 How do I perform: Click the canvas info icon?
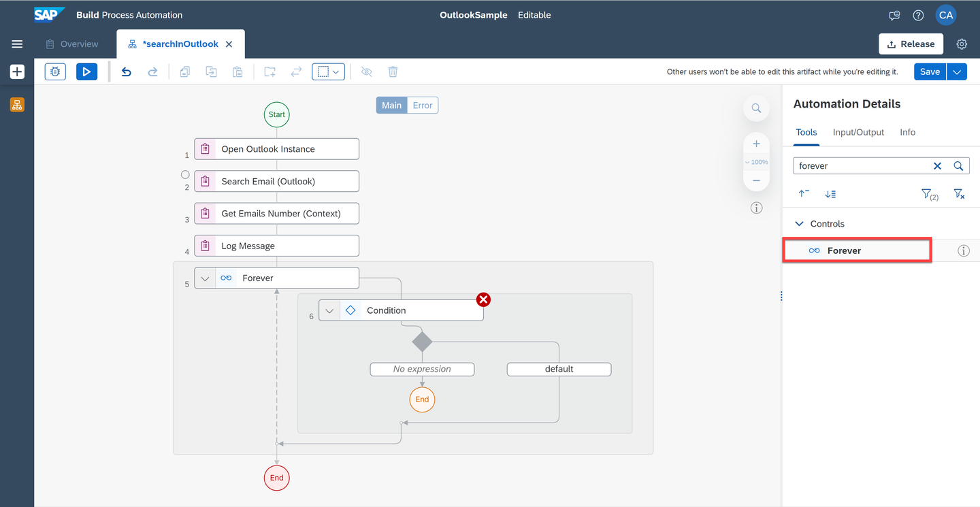[756, 208]
